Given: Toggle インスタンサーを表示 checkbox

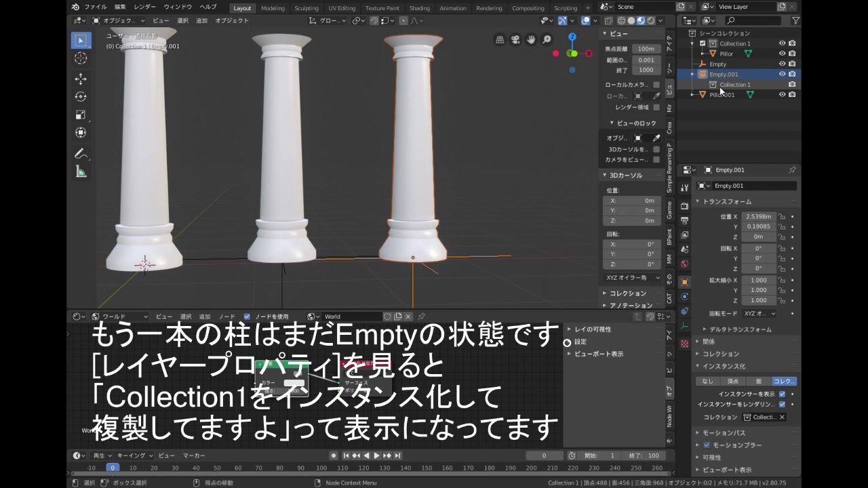Looking at the screenshot, I should point(782,394).
